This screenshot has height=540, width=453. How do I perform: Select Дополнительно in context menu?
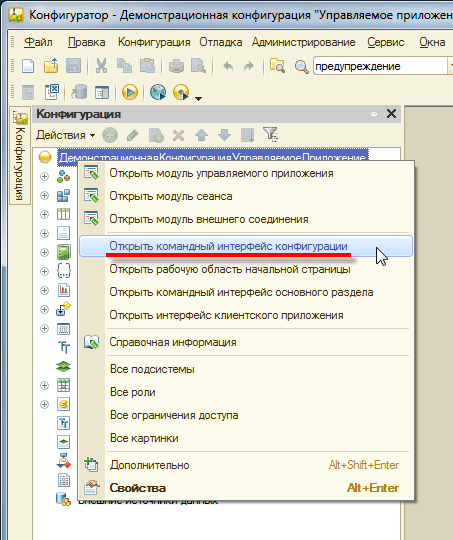point(246,465)
